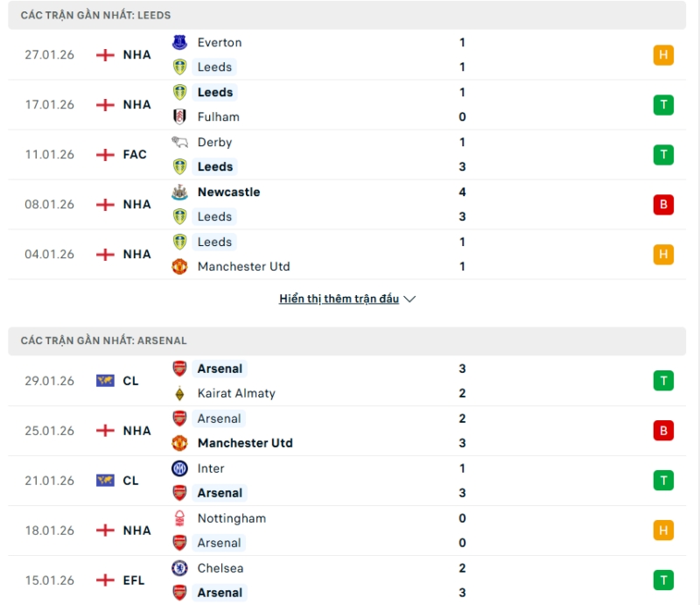Expand more matches with the chevron arrow
700x605 pixels.
click(x=410, y=299)
